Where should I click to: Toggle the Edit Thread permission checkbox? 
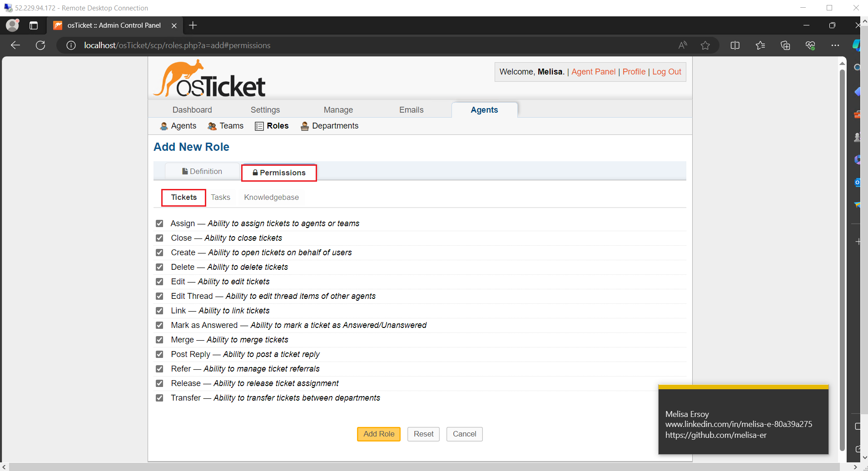click(x=159, y=296)
